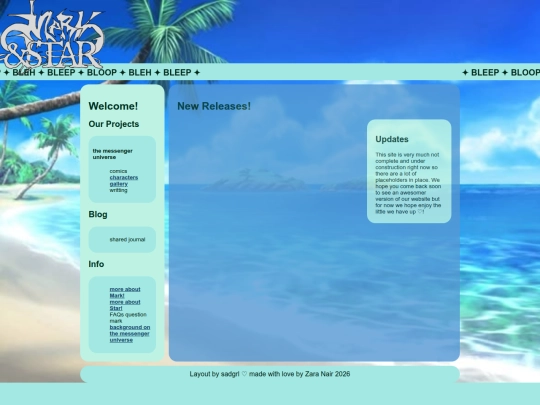Click the New Releases! heading

[x=214, y=106]
